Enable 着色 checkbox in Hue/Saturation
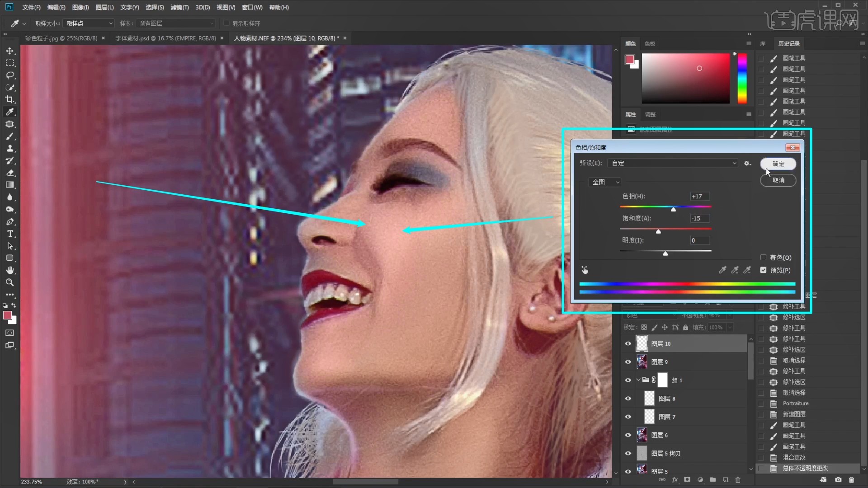868x488 pixels. pyautogui.click(x=764, y=257)
